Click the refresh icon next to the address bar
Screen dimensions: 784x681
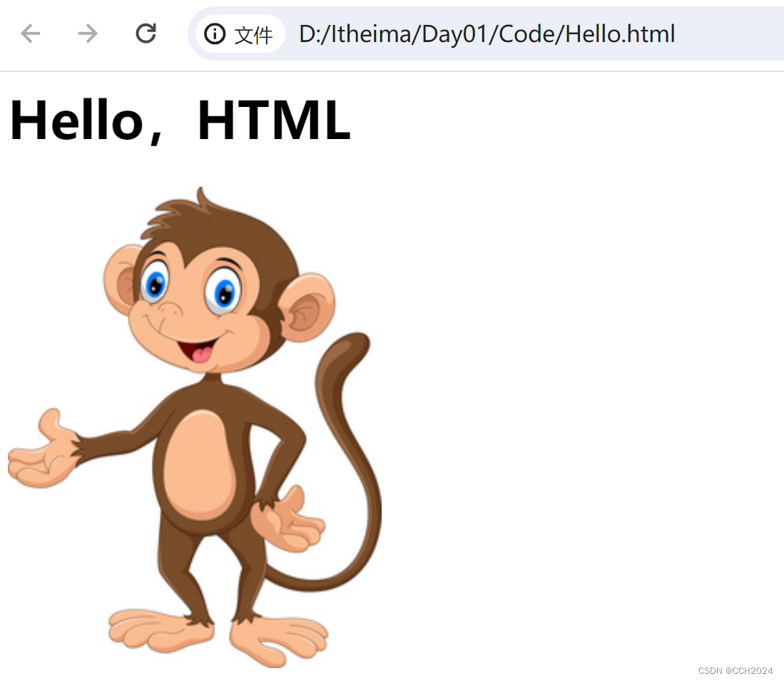(x=146, y=34)
